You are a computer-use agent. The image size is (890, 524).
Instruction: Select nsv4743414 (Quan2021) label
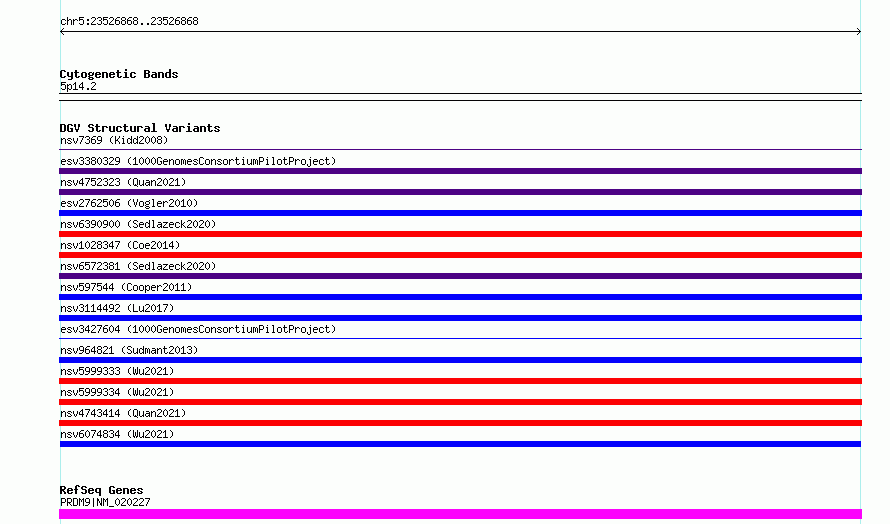click(123, 413)
